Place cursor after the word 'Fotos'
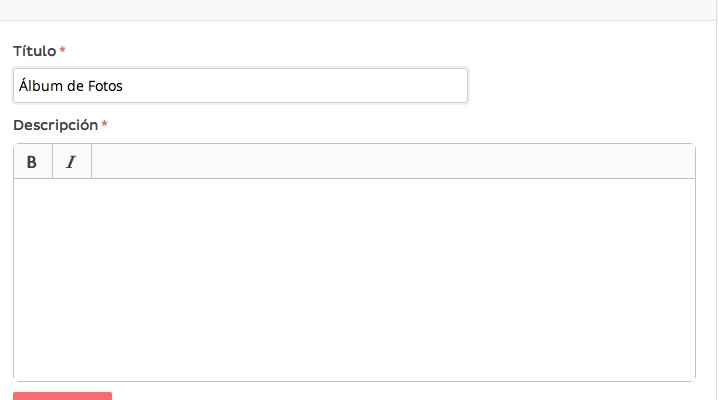The width and height of the screenshot is (719, 400). click(124, 86)
